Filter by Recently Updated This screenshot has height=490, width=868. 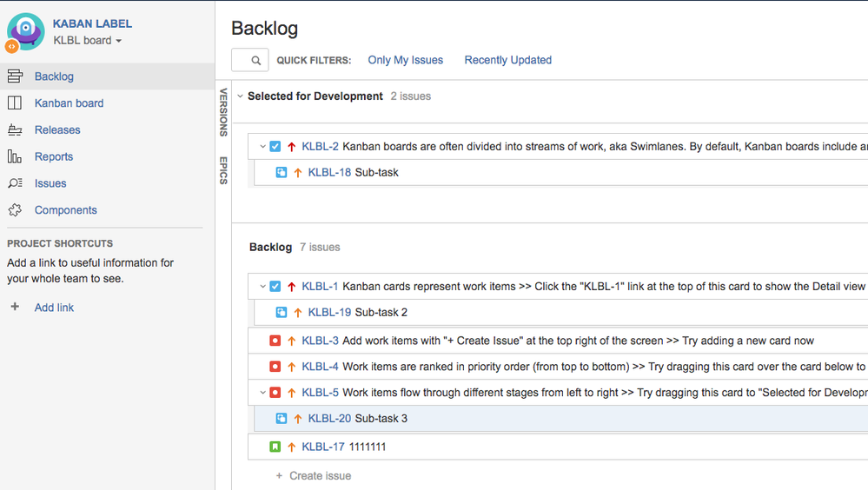(507, 60)
